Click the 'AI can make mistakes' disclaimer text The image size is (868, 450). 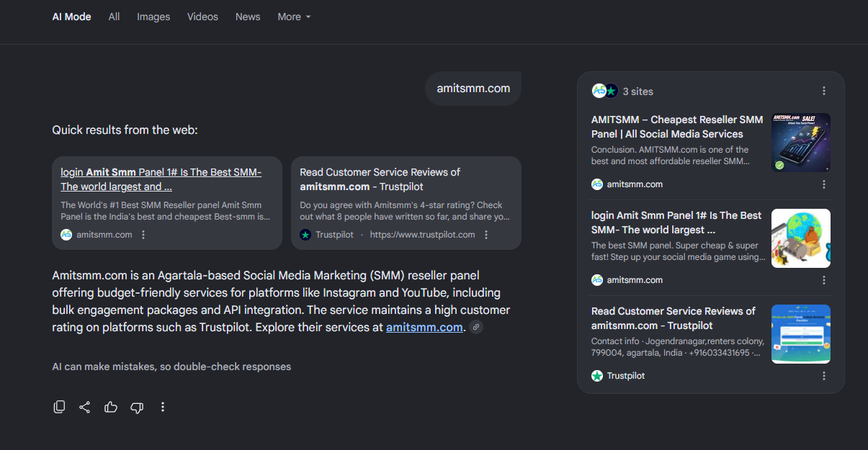[171, 366]
